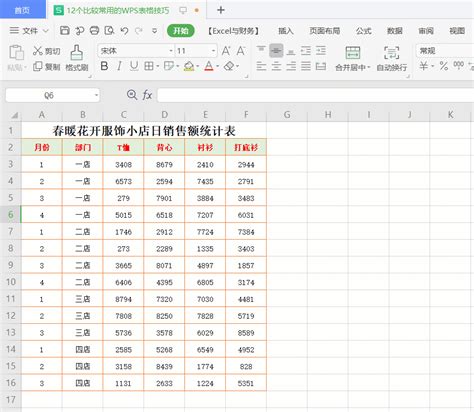Image resolution: width=474 pixels, height=412 pixels.
Task: Click the Wrap Text icon
Action: tap(391, 53)
